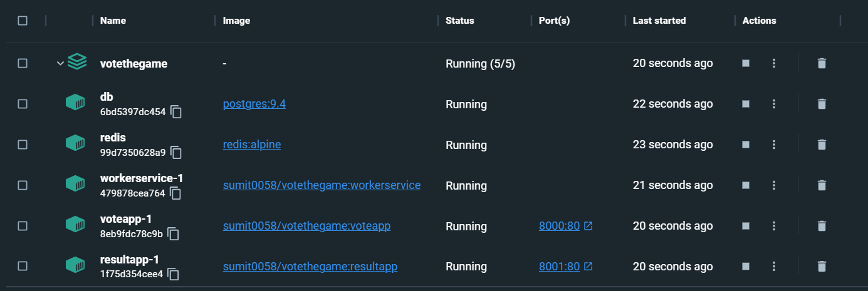868x291 pixels.
Task: Copy the db container ID 6bd5397dc454
Action: point(176,112)
